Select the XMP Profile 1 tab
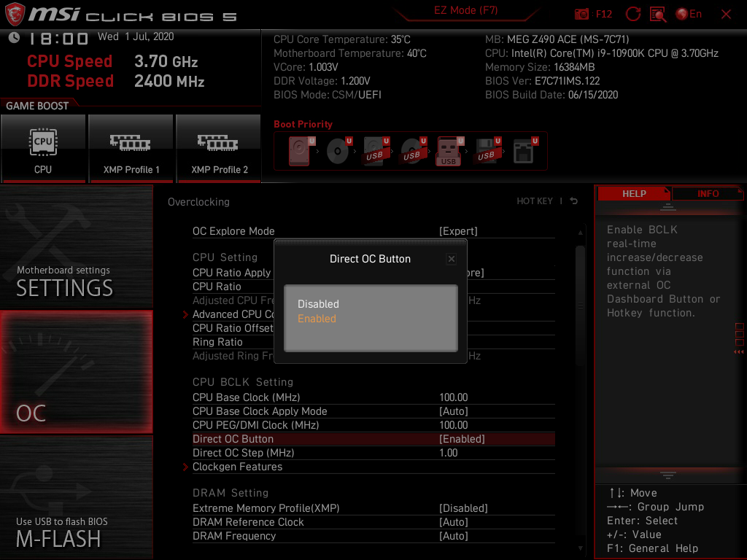 (131, 149)
